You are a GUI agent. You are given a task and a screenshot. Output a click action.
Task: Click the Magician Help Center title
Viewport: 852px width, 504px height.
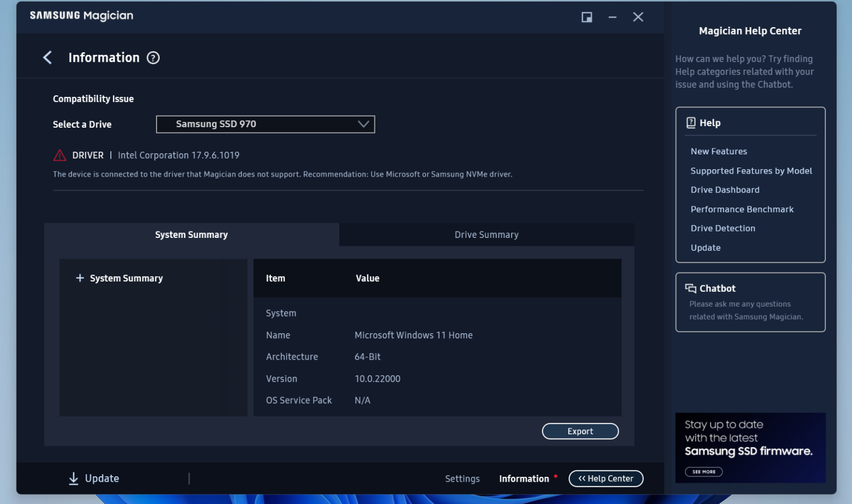750,31
